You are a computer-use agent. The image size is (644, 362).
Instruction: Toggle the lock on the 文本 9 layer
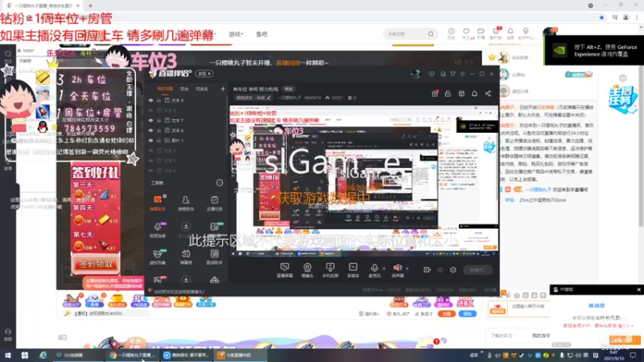[x=159, y=101]
